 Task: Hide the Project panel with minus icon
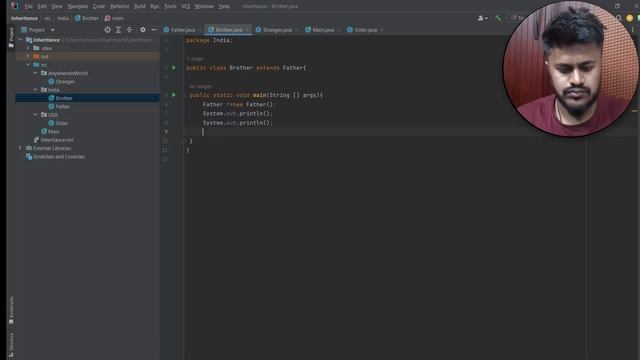click(154, 30)
